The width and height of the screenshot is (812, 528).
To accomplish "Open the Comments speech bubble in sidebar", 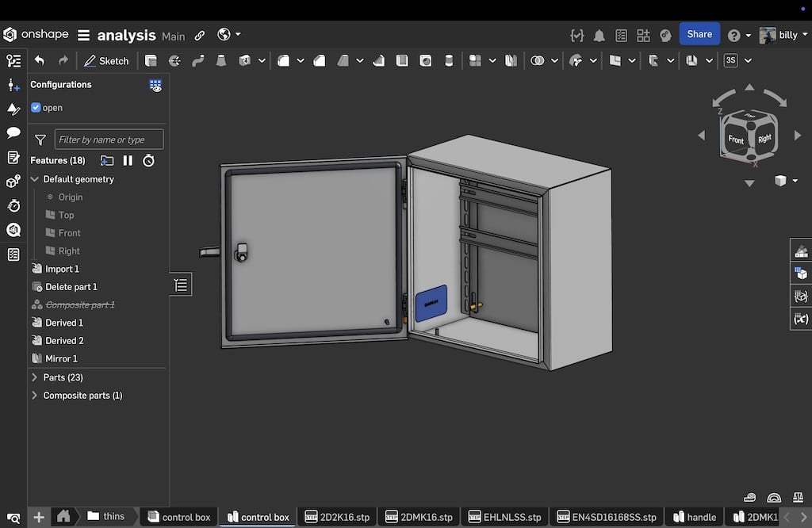I will [13, 132].
